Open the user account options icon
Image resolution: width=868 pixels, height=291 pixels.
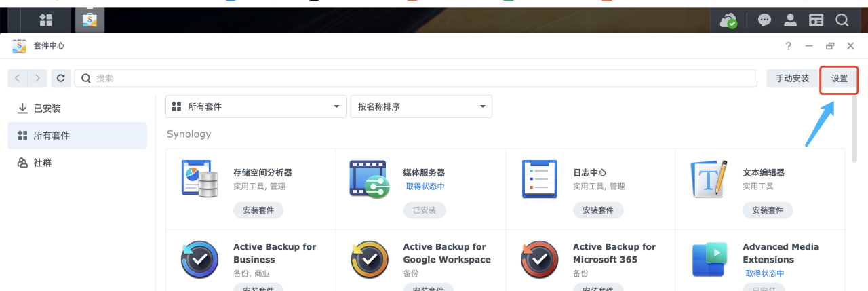point(790,20)
